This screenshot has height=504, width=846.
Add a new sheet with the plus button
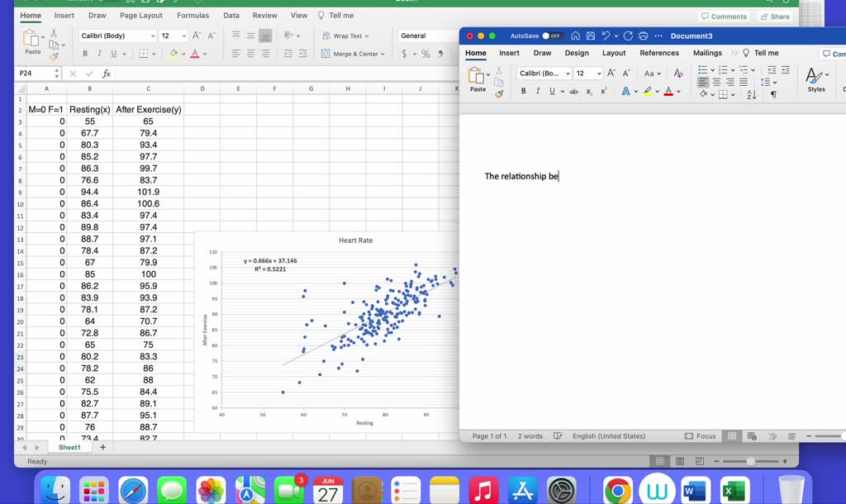[101, 446]
